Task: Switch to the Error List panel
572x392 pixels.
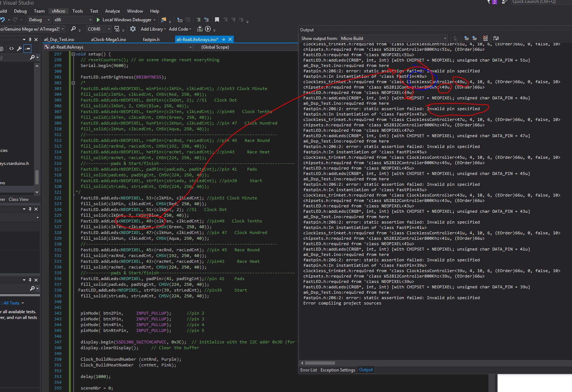Action: click(x=309, y=370)
